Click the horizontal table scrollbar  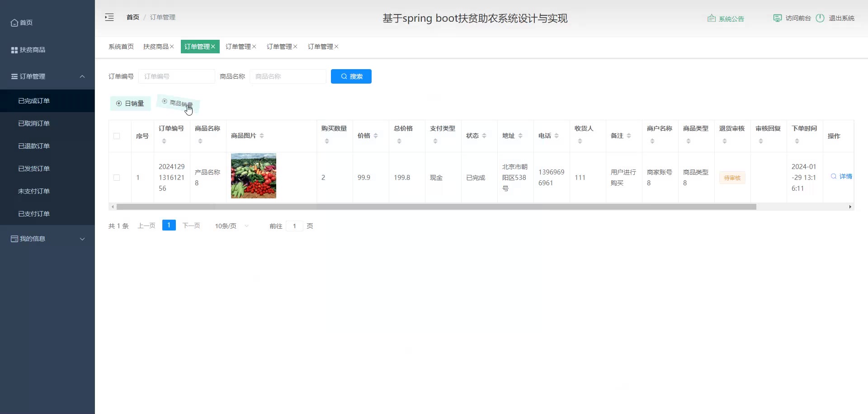(x=436, y=207)
